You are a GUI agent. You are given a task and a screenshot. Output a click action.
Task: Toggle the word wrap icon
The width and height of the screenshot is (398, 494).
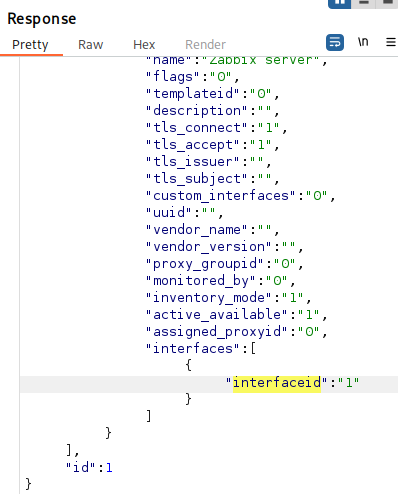pos(335,42)
